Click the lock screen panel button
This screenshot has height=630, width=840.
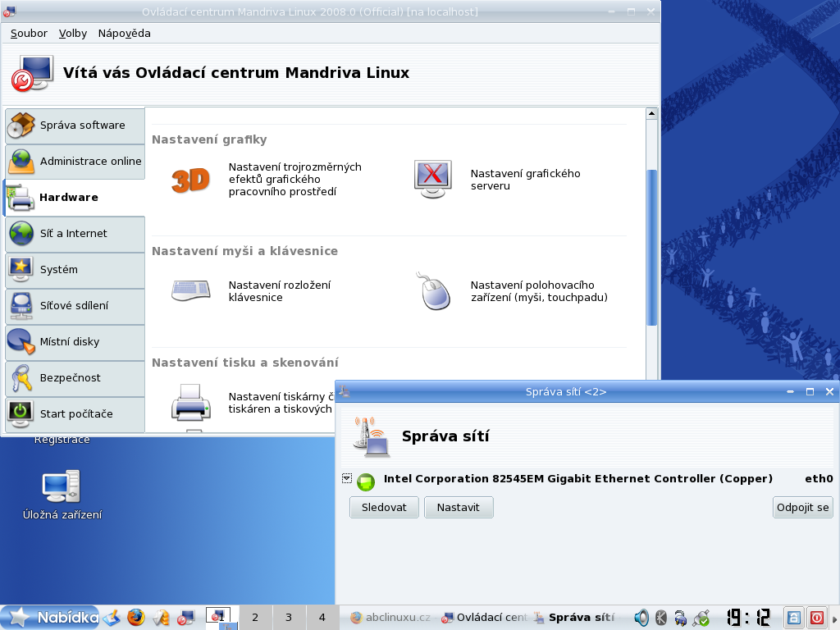click(794, 618)
